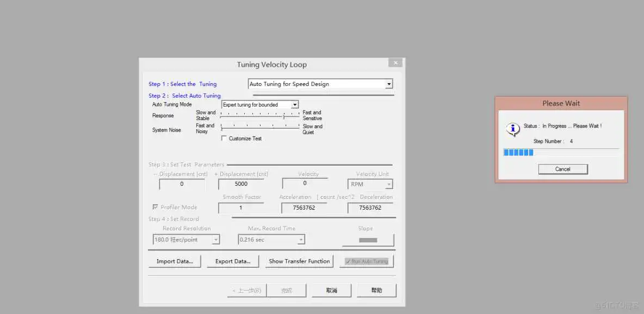The height and width of the screenshot is (314, 644).
Task: Click the Export Data button
Action: (233, 261)
